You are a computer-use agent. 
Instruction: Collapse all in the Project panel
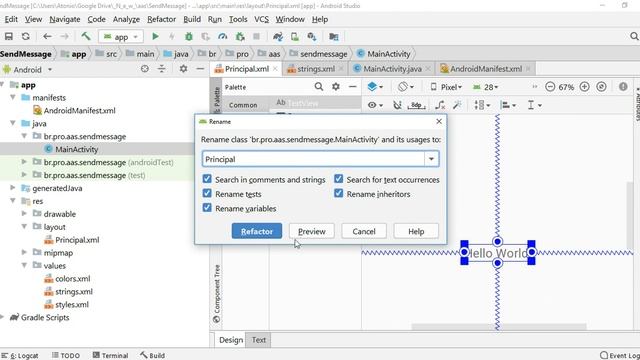tap(162, 69)
